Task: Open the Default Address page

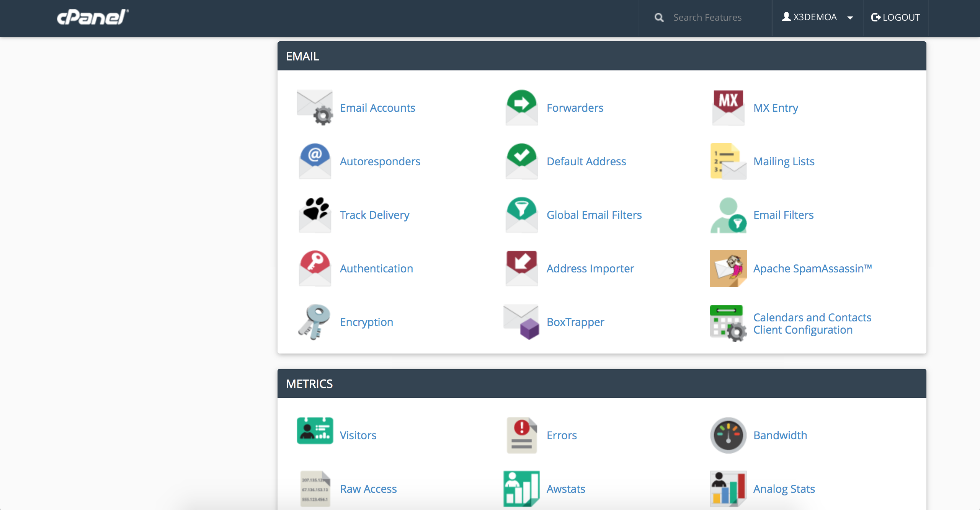Action: point(586,161)
